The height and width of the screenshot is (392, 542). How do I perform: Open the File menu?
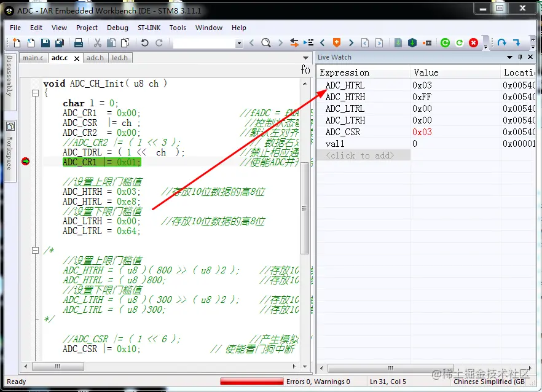pyautogui.click(x=15, y=28)
